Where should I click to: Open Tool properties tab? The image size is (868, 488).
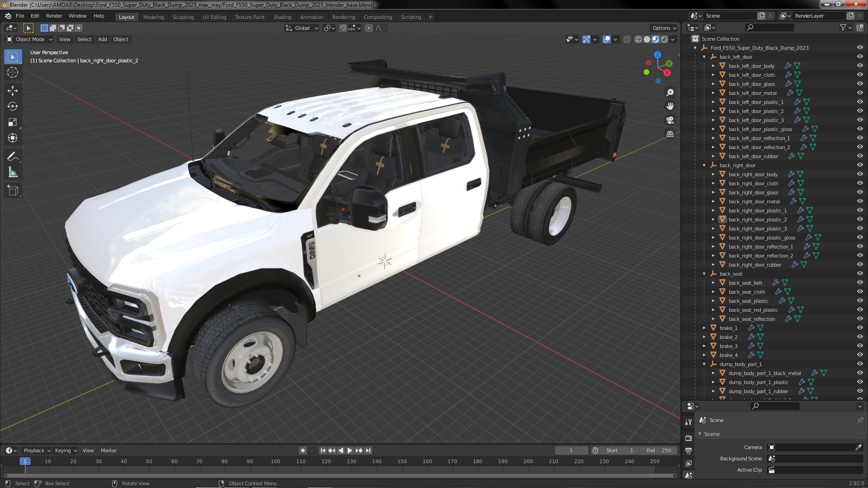[689, 422]
